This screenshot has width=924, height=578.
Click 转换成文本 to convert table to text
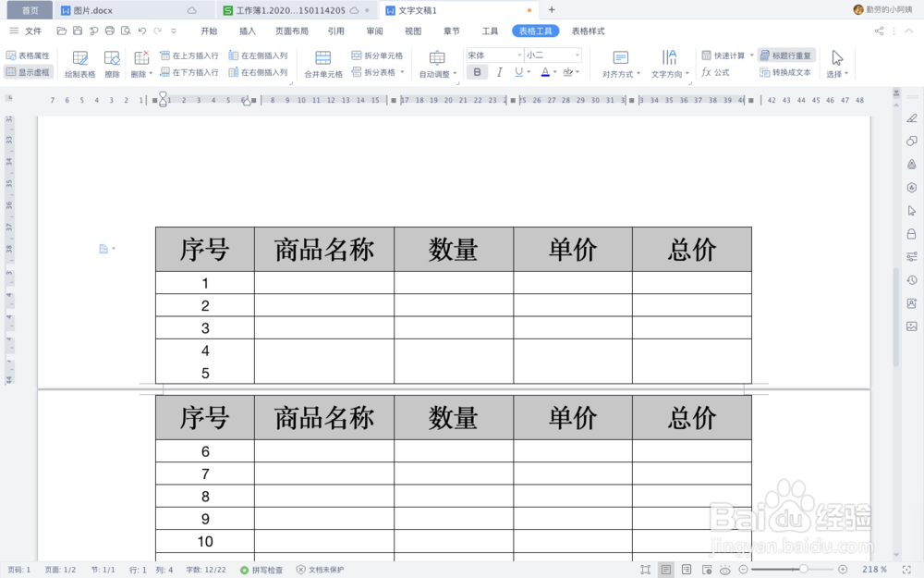point(788,71)
